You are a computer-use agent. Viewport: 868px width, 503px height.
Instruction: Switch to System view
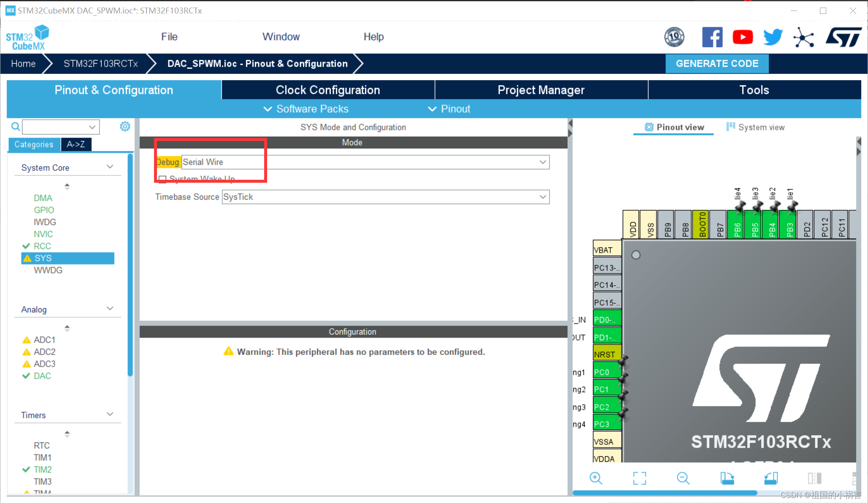click(x=755, y=127)
